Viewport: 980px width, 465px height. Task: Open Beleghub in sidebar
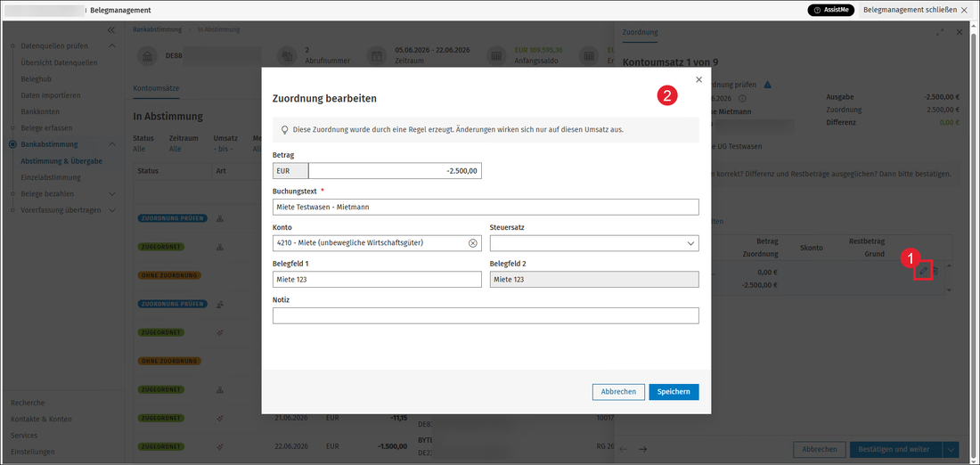coord(36,78)
